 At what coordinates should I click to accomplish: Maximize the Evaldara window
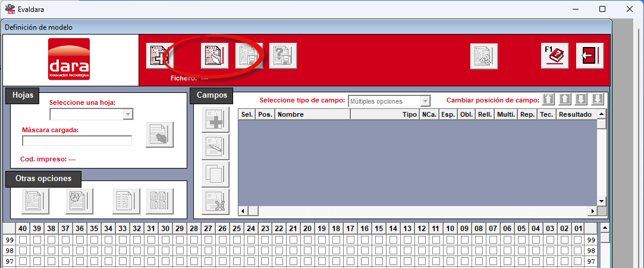(602, 9)
